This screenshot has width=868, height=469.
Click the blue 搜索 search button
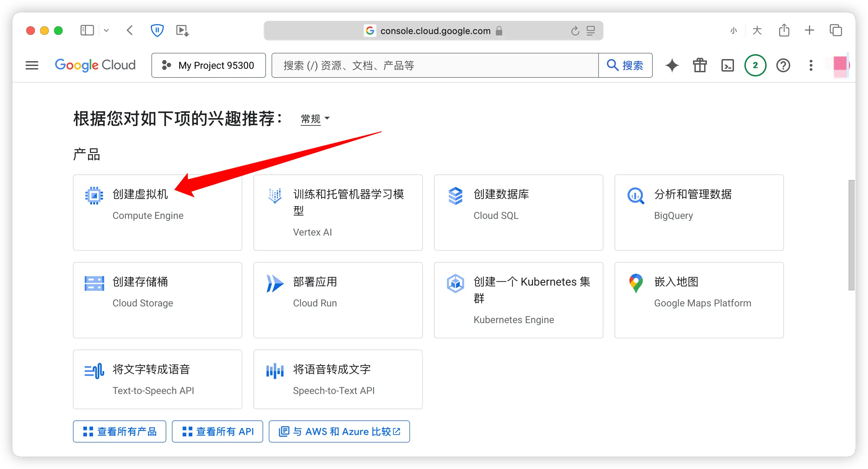(x=625, y=65)
